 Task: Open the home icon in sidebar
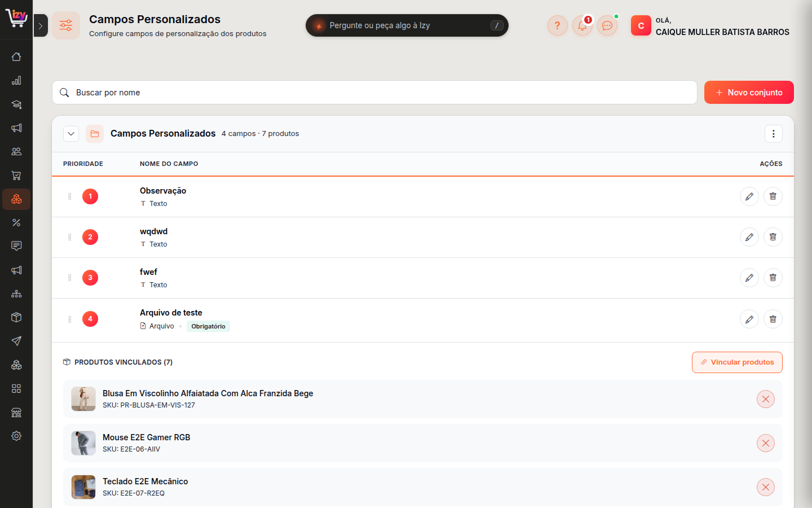click(x=16, y=56)
